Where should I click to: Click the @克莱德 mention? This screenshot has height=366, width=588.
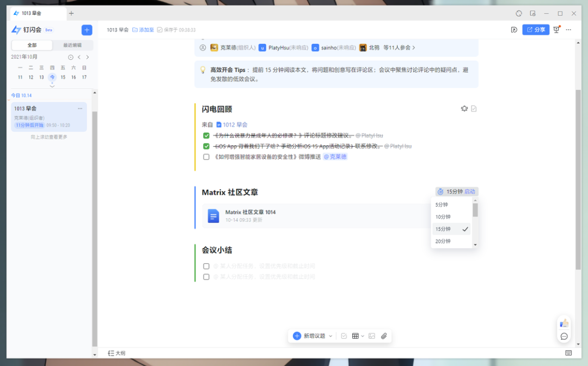[335, 157]
